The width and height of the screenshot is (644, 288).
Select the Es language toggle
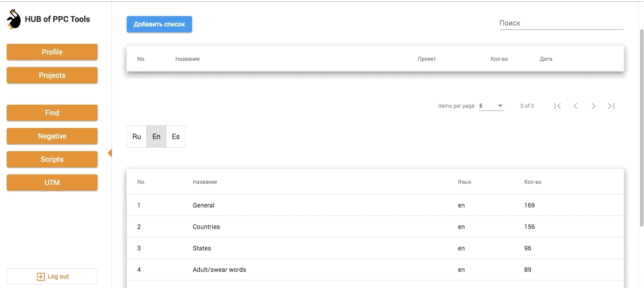click(x=176, y=136)
